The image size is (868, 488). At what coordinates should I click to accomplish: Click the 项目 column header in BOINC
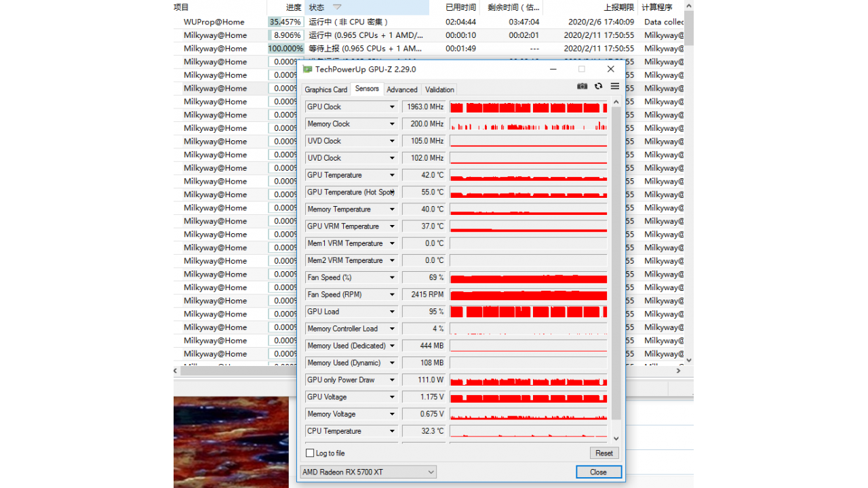(220, 7)
